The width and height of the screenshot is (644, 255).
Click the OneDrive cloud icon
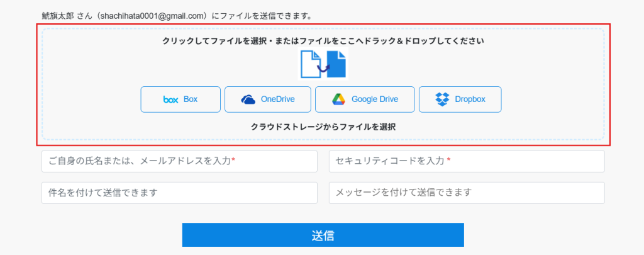tap(248, 99)
